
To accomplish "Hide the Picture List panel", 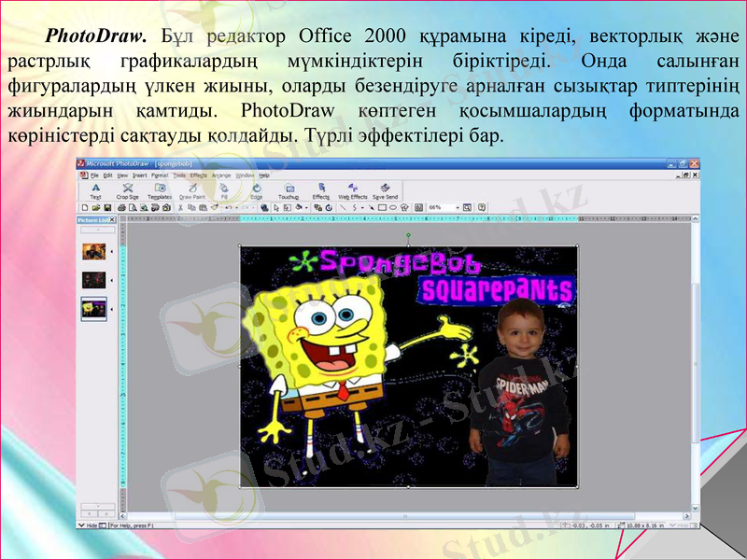I will tap(112, 218).
